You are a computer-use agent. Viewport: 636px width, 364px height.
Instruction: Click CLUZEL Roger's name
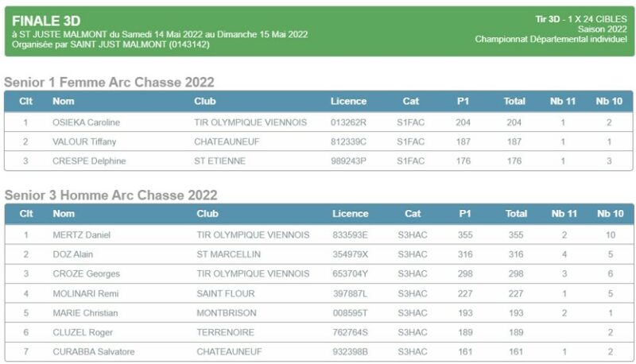pos(83,332)
